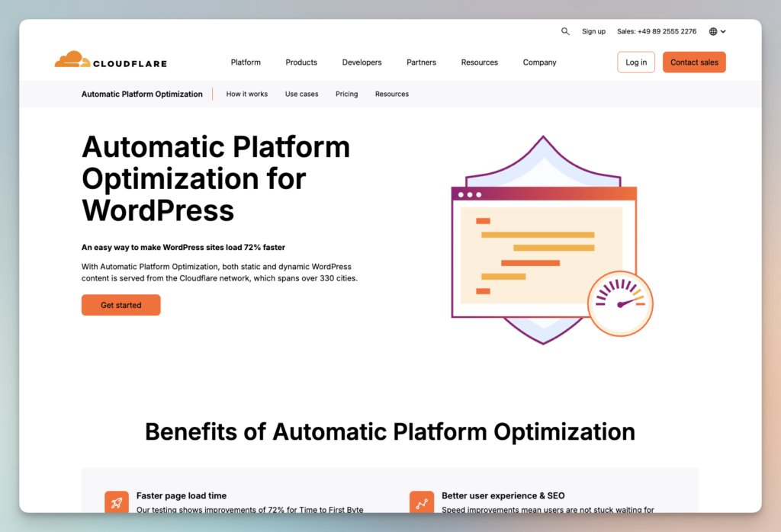The height and width of the screenshot is (532, 781).
Task: Click the Sales phone number link
Action: pyautogui.click(x=657, y=31)
